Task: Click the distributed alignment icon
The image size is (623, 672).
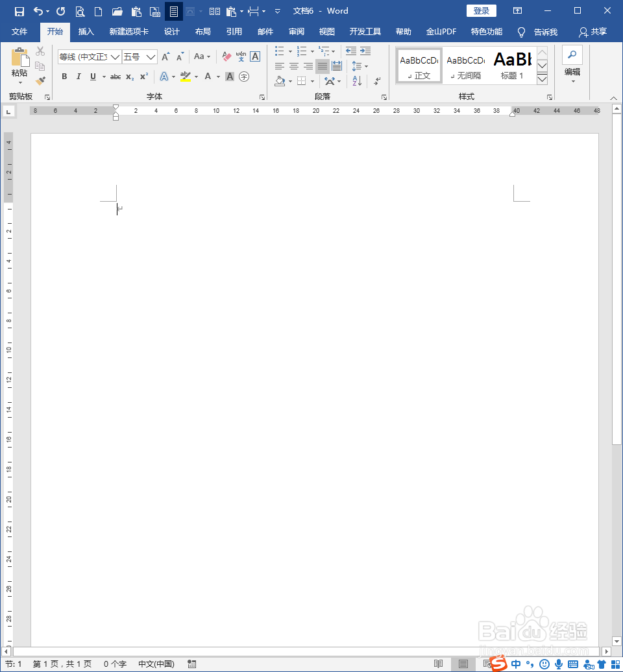Action: click(x=337, y=66)
